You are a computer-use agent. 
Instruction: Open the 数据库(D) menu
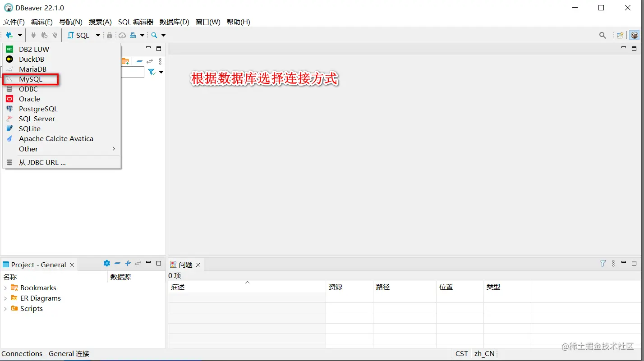coord(175,22)
